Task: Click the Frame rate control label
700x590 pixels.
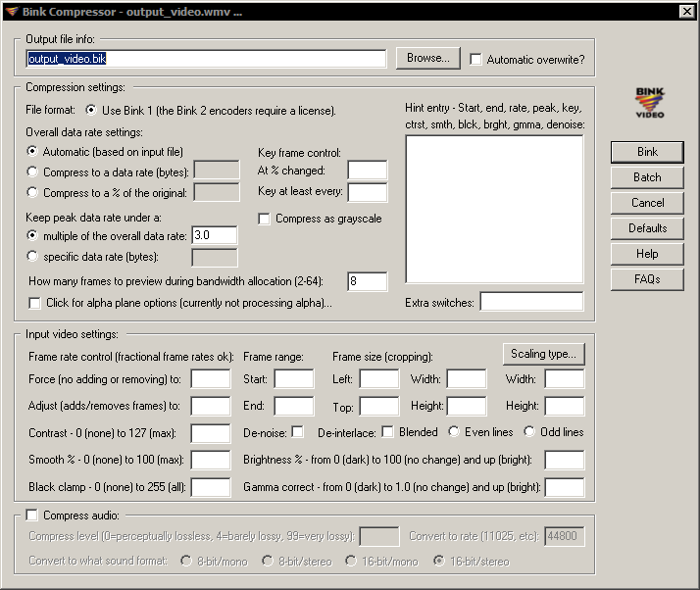Action: (x=131, y=357)
